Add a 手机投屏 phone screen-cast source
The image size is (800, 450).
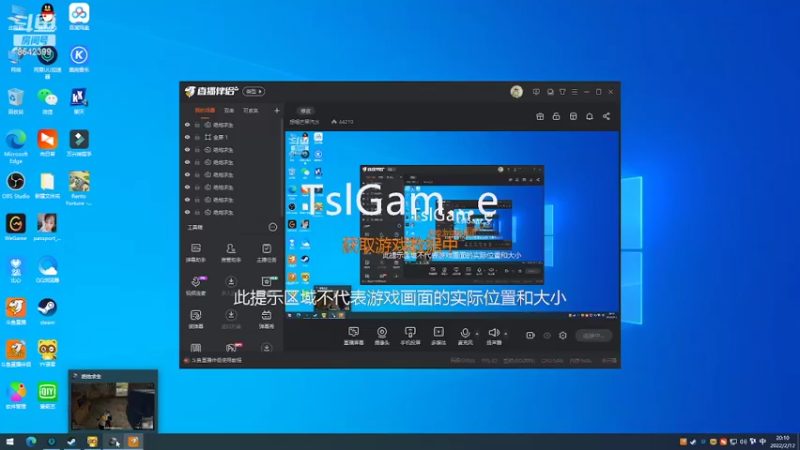pyautogui.click(x=410, y=336)
